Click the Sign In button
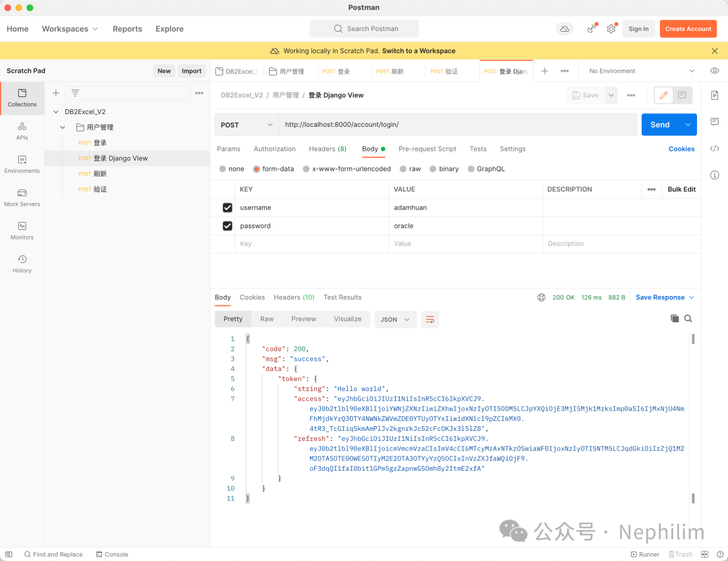 pyautogui.click(x=638, y=29)
